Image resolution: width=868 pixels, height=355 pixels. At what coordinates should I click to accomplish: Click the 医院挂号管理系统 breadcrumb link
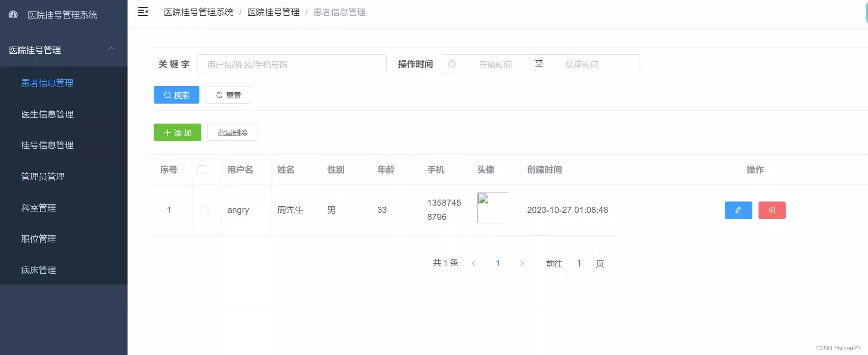coord(198,12)
